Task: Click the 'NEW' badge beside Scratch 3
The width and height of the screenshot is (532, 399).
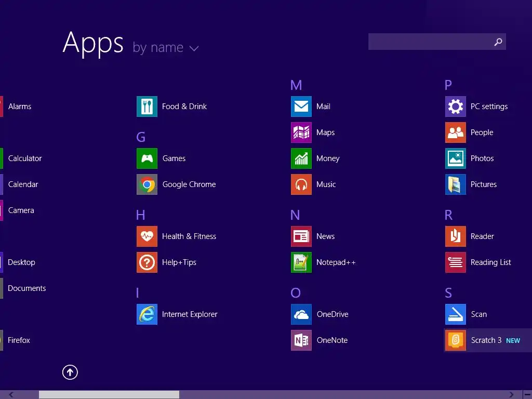Action: [x=513, y=341]
